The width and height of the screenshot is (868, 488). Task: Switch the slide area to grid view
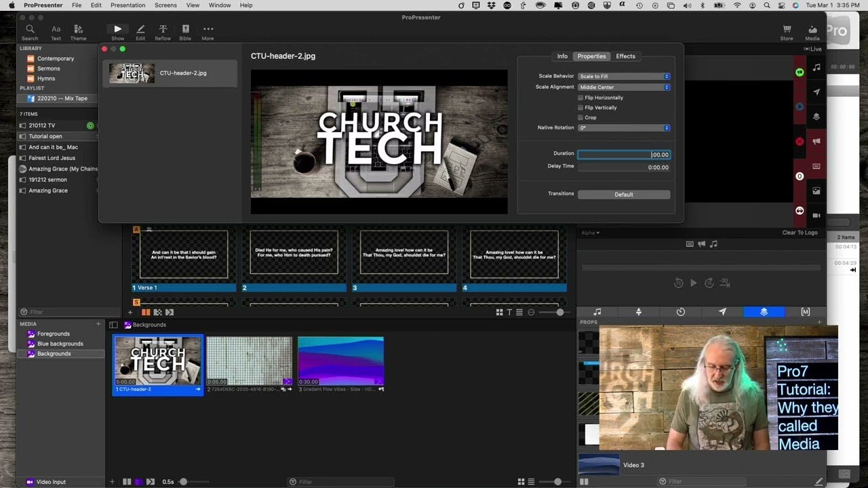point(499,312)
